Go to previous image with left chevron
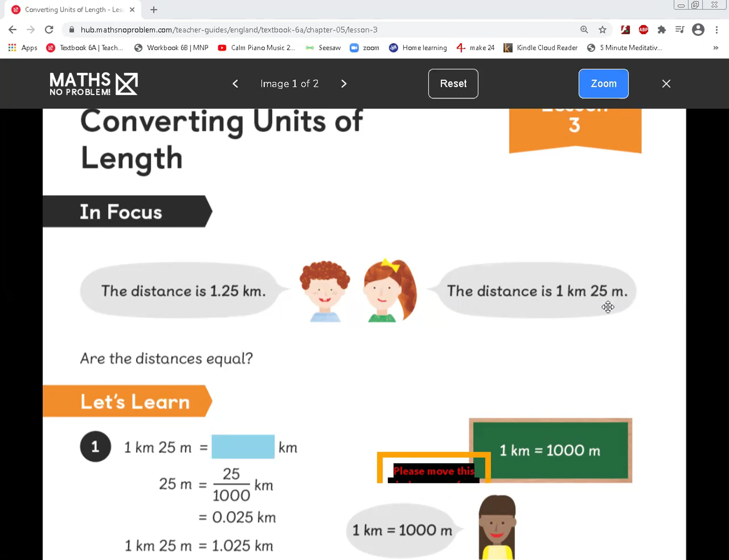 pos(235,84)
